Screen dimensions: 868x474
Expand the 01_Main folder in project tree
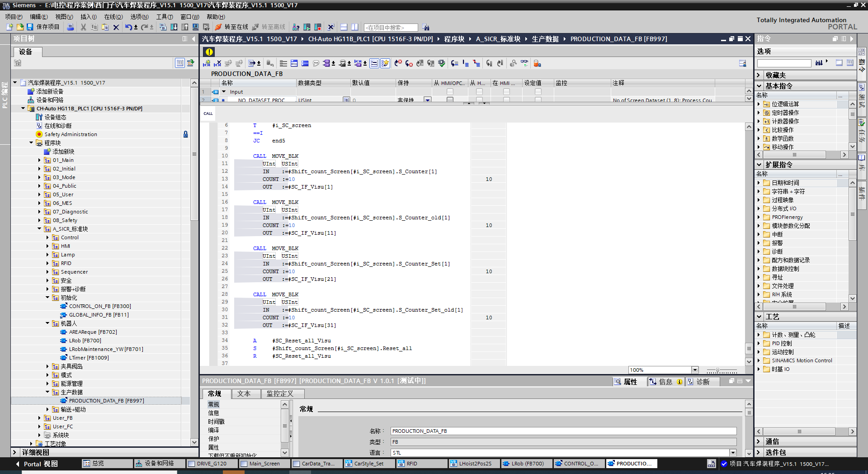click(39, 160)
